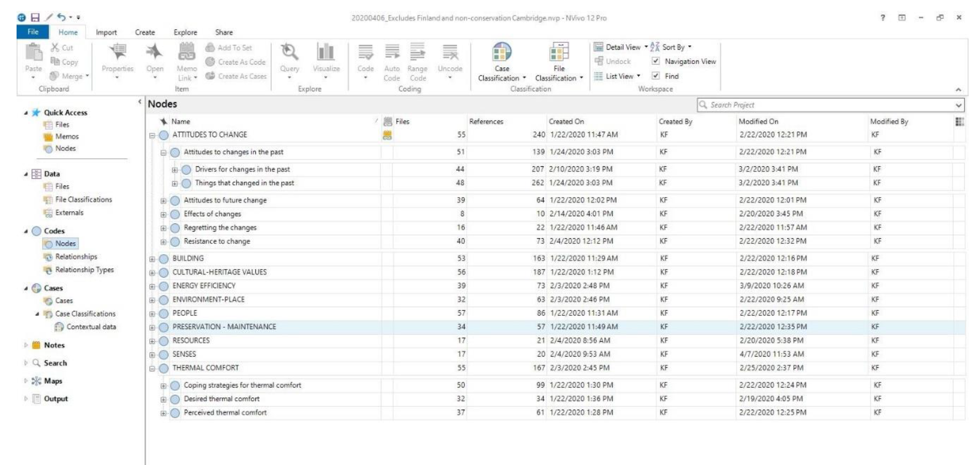The image size is (980, 465).
Task: Select the Home ribbon tab
Action: (x=68, y=33)
